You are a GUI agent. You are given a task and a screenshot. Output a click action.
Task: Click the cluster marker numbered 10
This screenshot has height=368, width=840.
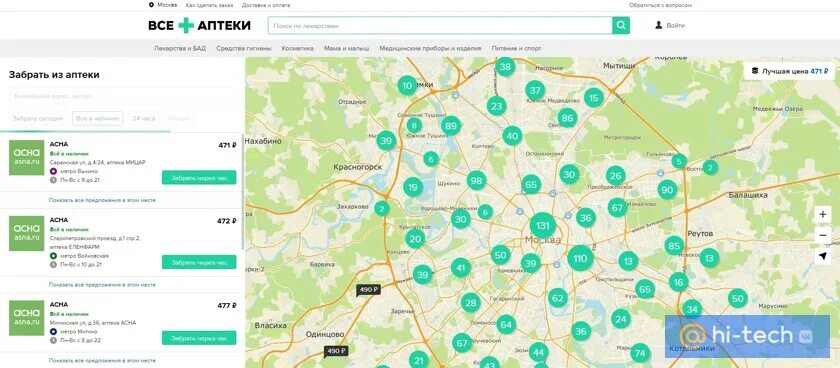[x=408, y=85]
